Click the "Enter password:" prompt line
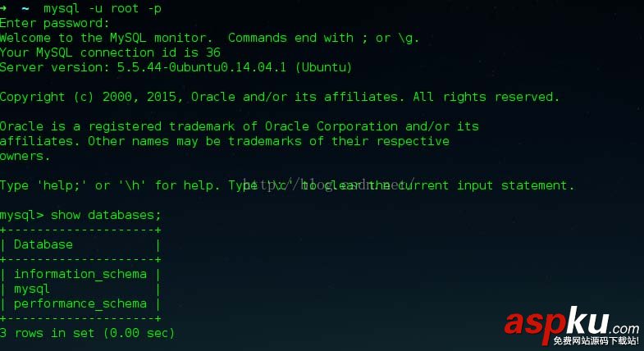 (x=54, y=23)
